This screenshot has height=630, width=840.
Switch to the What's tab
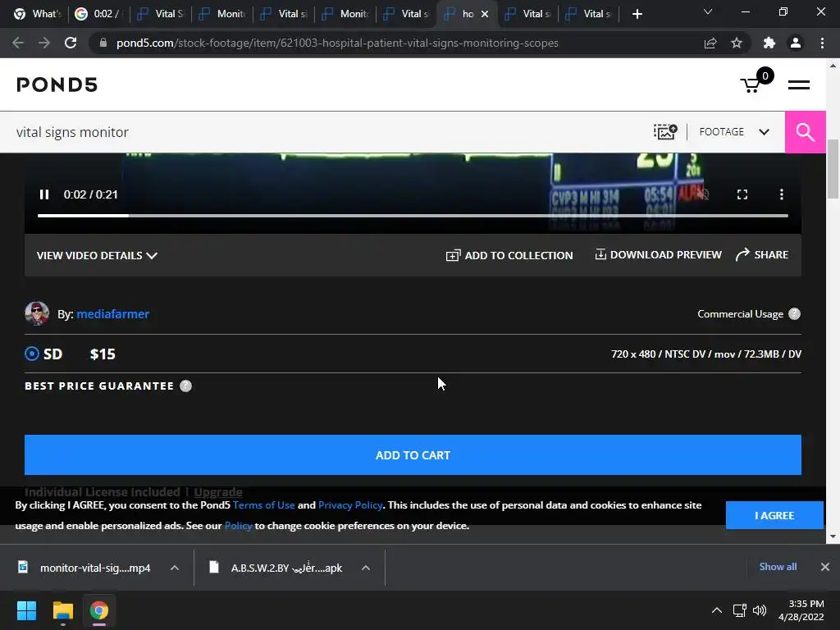click(x=36, y=14)
